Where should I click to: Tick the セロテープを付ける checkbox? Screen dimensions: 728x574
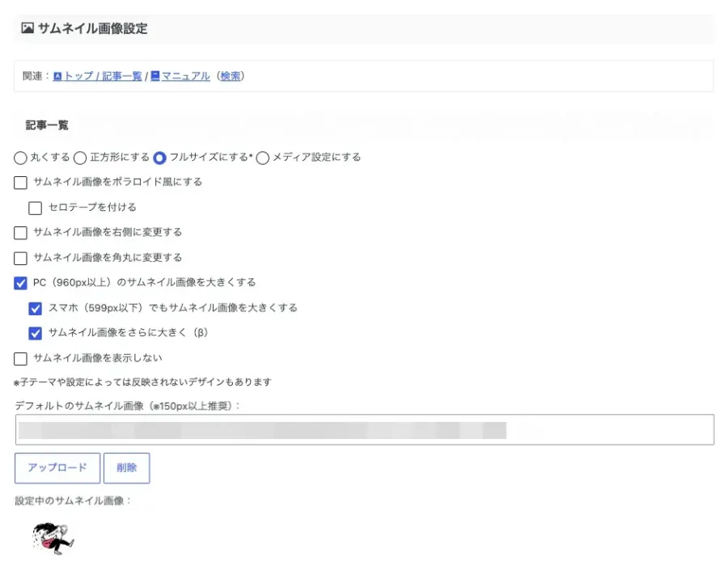click(x=36, y=208)
